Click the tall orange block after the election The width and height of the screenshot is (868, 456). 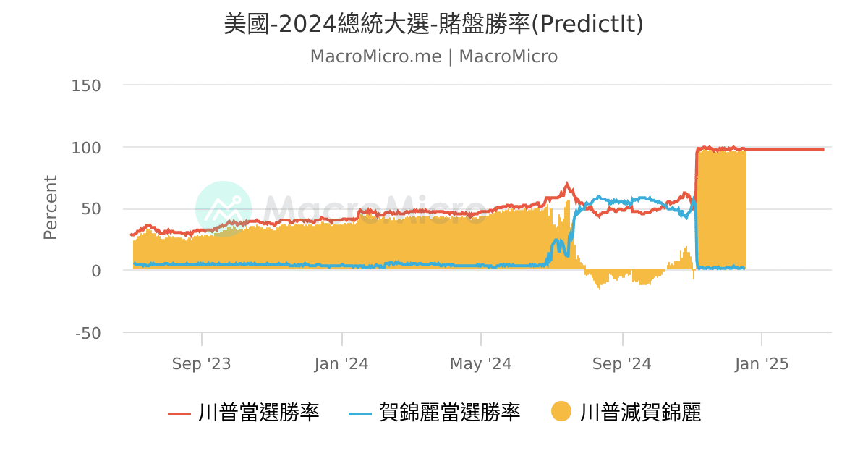coord(721,210)
